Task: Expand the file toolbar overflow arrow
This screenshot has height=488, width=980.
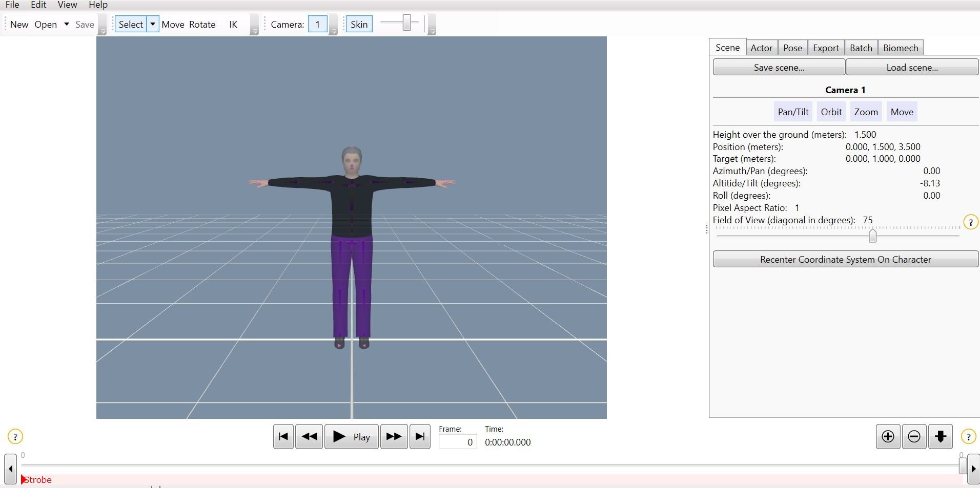Action: point(103,25)
